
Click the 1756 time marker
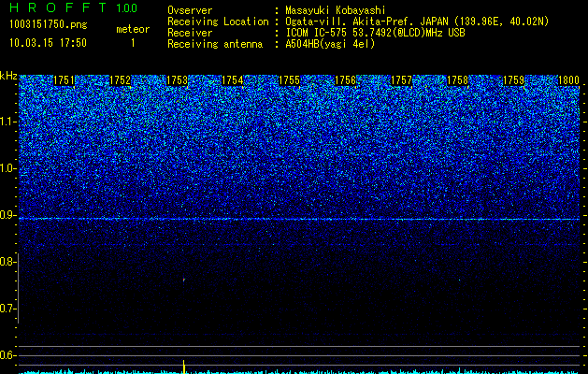(345, 80)
